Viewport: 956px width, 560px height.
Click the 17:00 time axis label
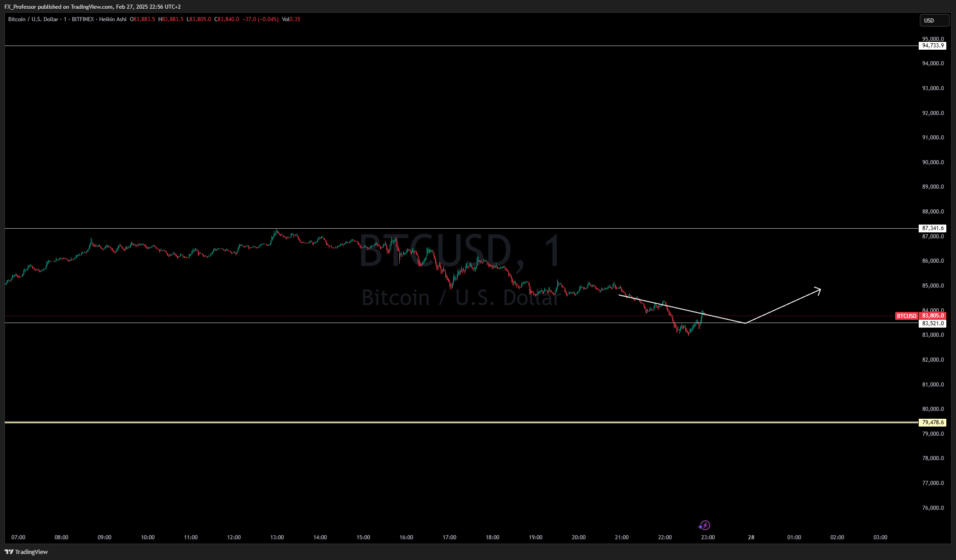click(449, 537)
